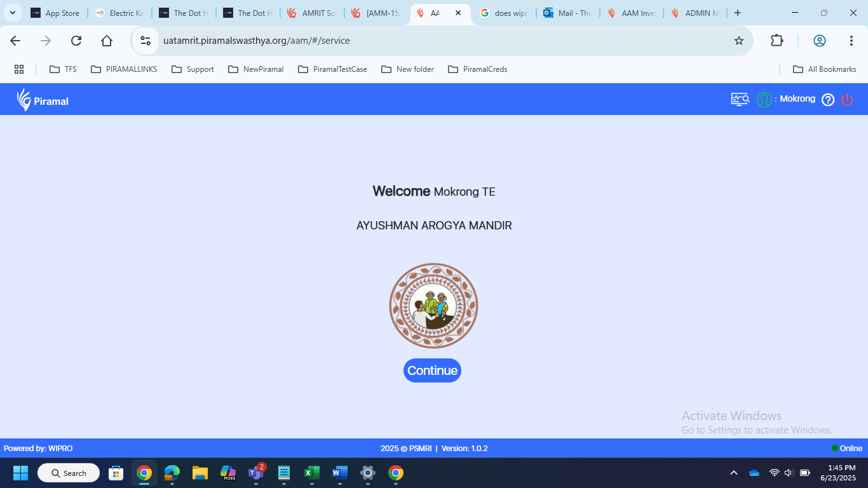
Task: Open the M365 Copilot taskbar icon
Action: pos(228,473)
